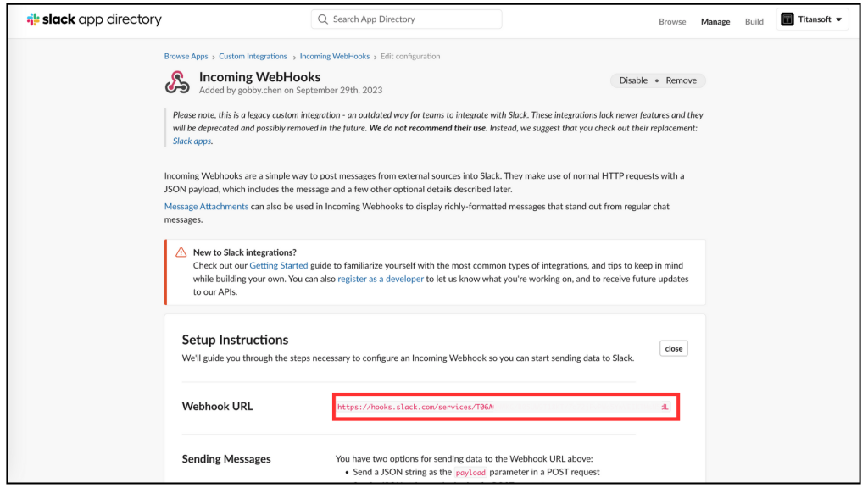This screenshot has height=488, width=868.
Task: Go to Incoming WebHooks breadcrumb
Action: click(334, 57)
